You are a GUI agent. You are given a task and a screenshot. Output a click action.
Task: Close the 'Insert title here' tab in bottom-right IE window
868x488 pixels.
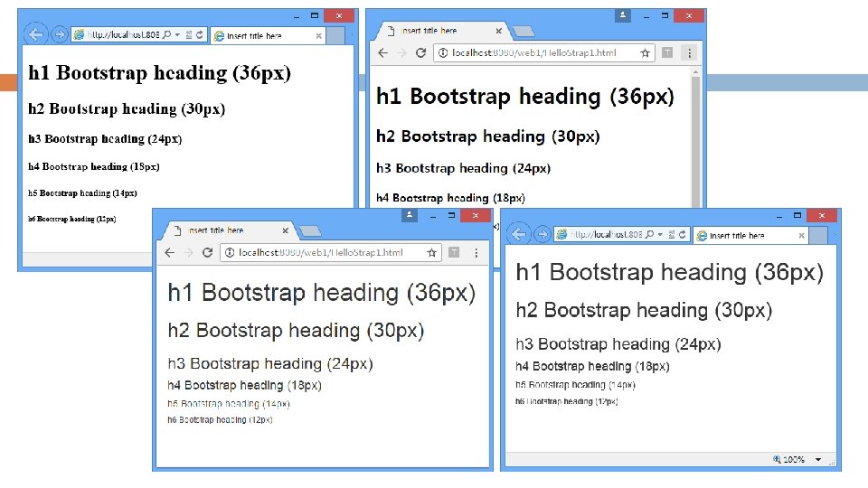[802, 236]
